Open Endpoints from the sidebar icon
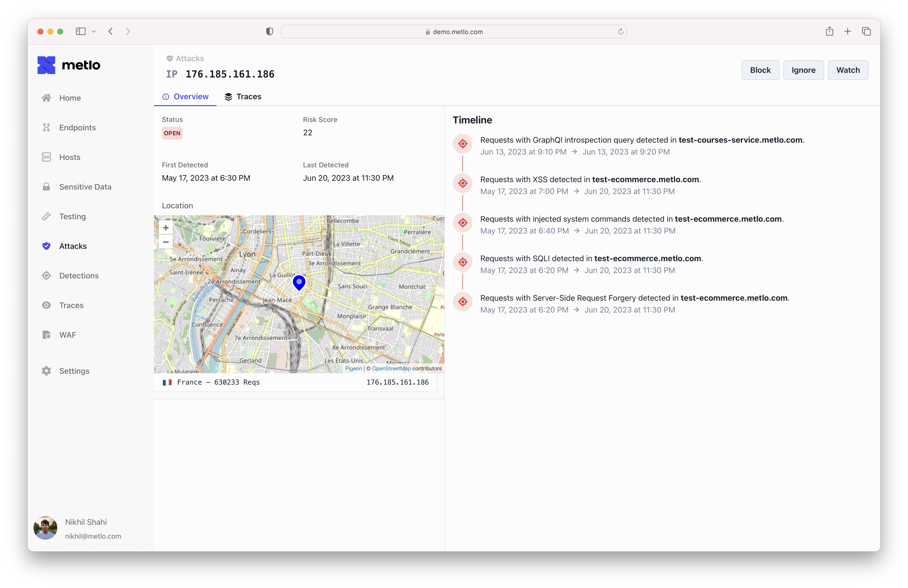 coord(46,127)
